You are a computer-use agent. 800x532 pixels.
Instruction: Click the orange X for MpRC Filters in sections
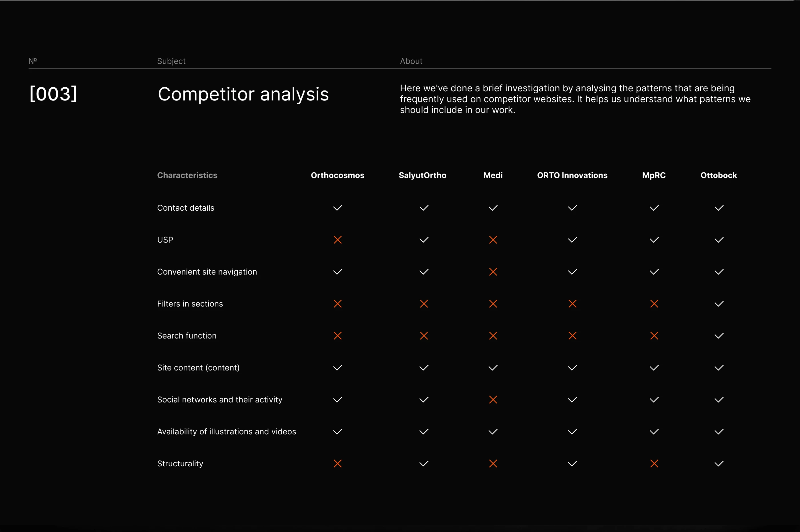[x=654, y=304]
